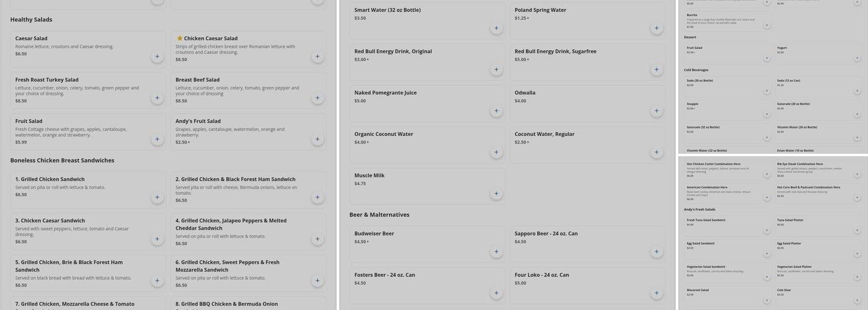Click the plus button for Muscle Milk
The image size is (868, 310).
pyautogui.click(x=496, y=193)
